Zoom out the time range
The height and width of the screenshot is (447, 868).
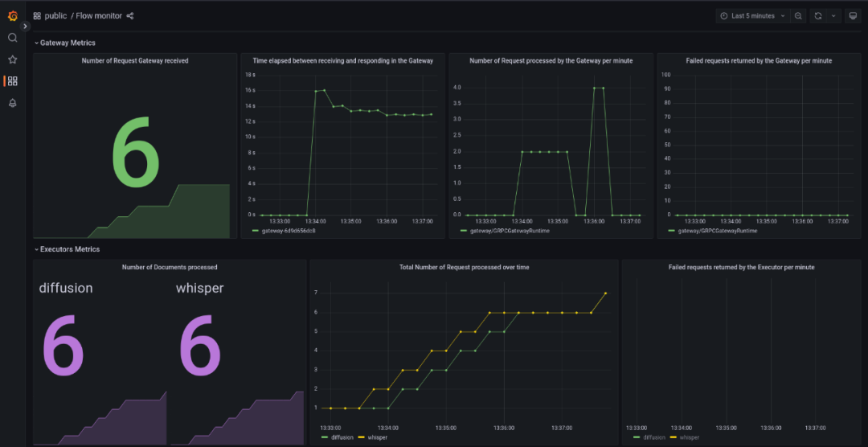coord(798,16)
